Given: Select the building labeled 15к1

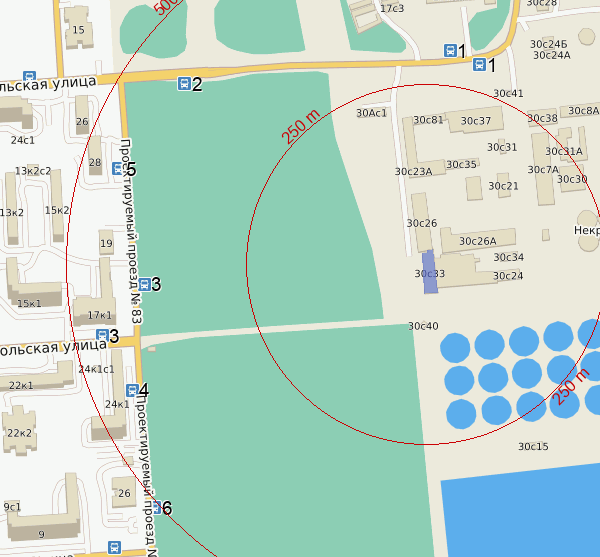Looking at the screenshot, I should click(30, 303).
